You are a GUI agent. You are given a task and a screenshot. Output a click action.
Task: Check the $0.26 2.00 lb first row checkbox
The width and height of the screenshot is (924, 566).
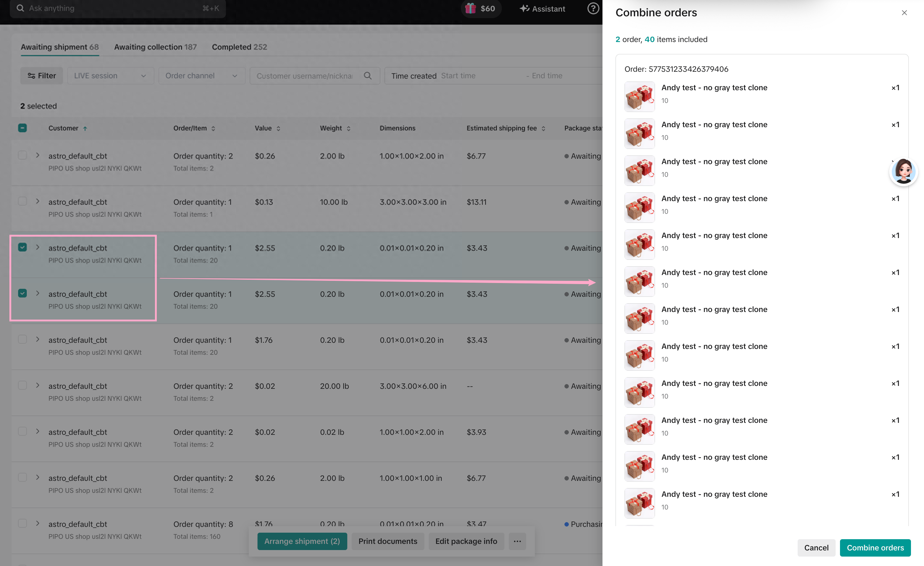[x=22, y=155]
